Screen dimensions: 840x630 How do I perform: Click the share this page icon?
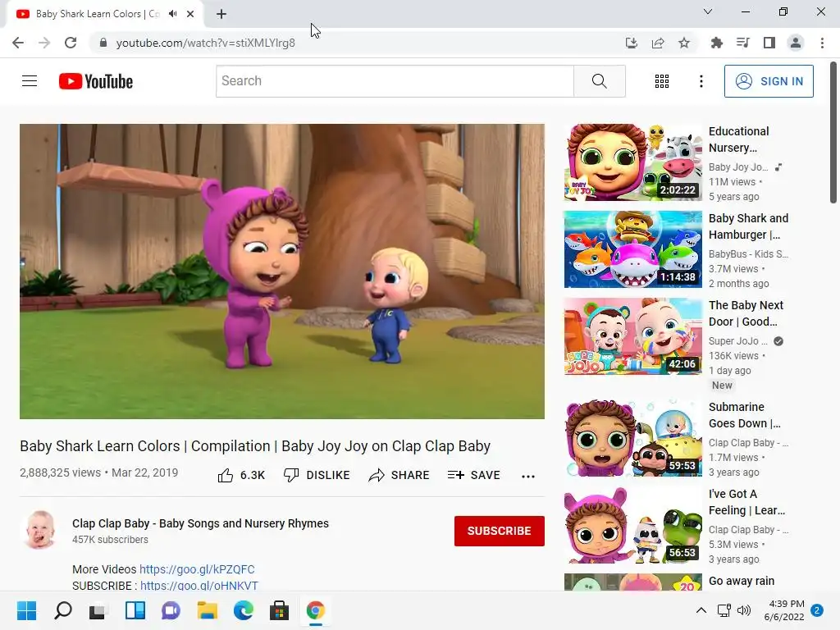tap(658, 43)
